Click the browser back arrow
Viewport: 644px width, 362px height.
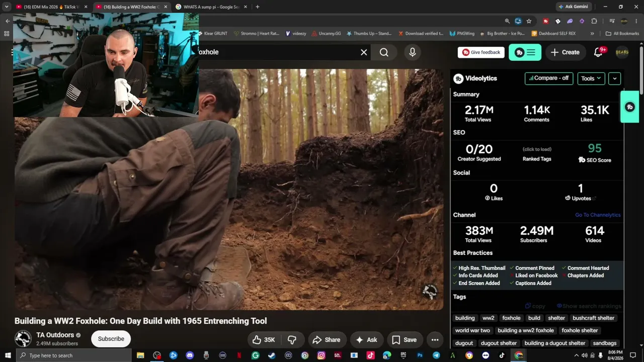[x=7, y=21]
